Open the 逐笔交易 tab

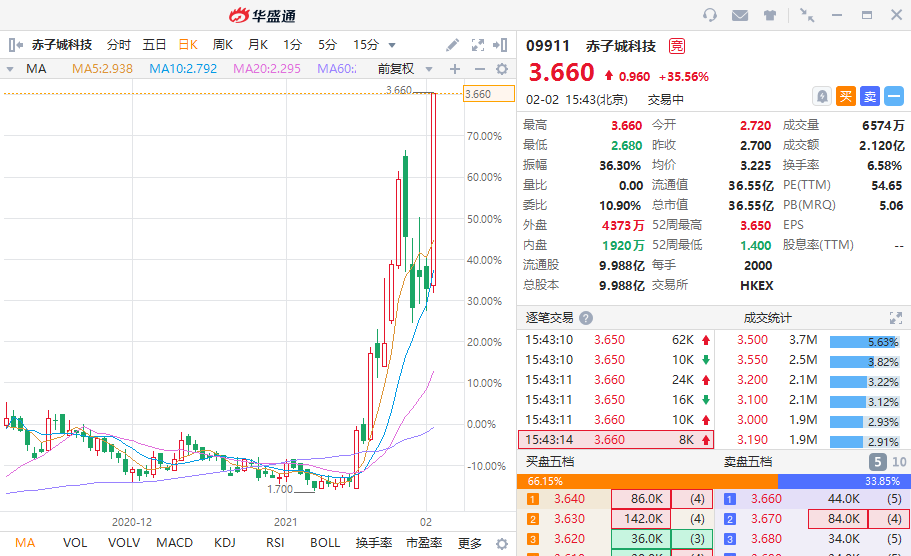pos(549,318)
